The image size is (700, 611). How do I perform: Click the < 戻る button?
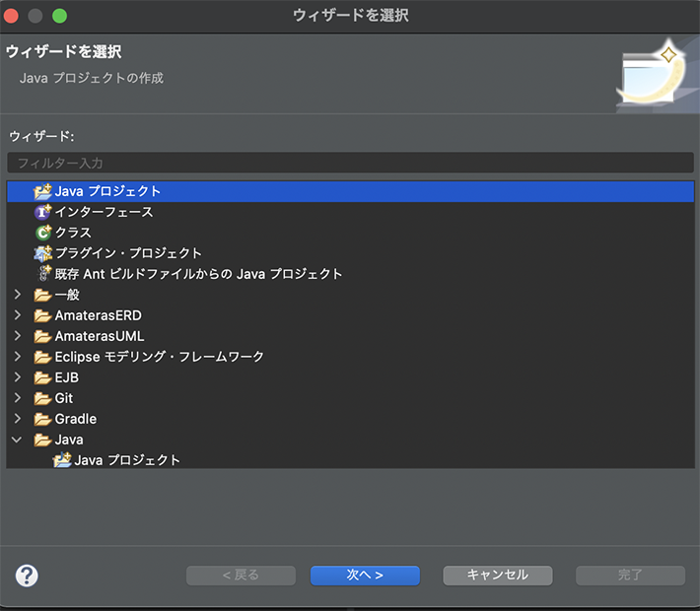coord(242,576)
